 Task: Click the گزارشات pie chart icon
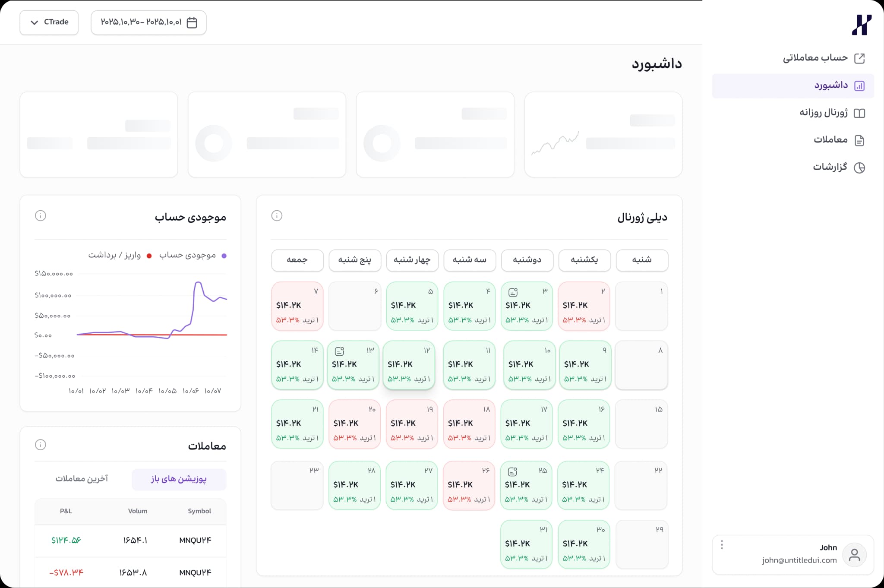tap(859, 168)
